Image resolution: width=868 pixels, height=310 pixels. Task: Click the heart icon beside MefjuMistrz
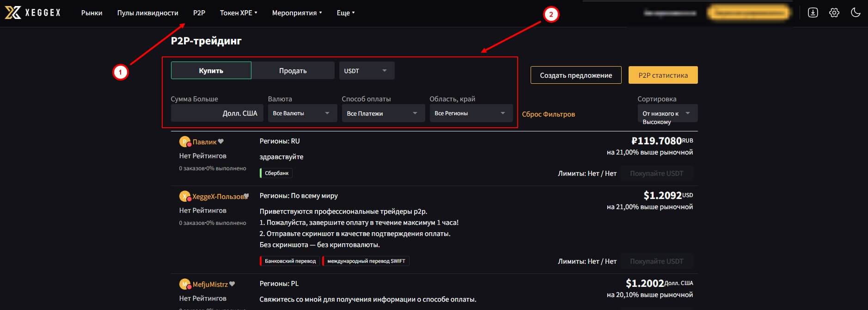point(232,284)
